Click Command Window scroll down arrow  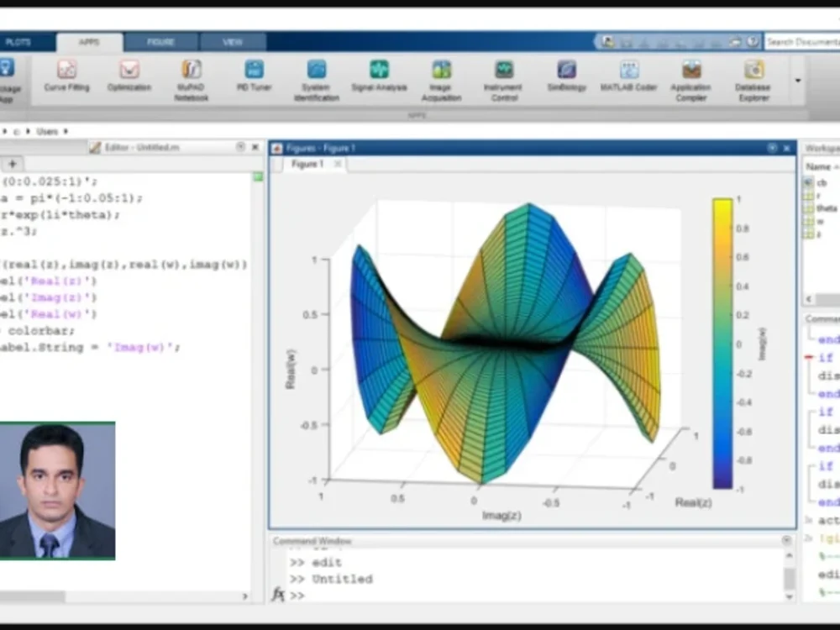tap(789, 596)
